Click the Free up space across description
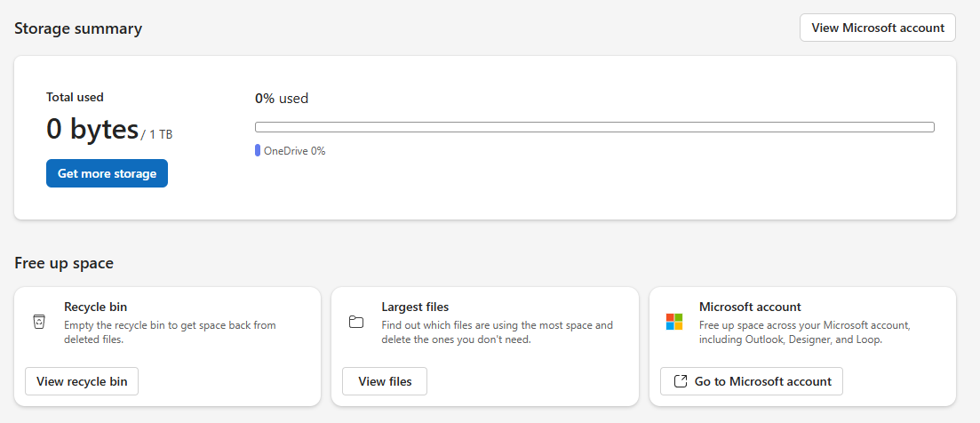980x423 pixels. click(804, 332)
